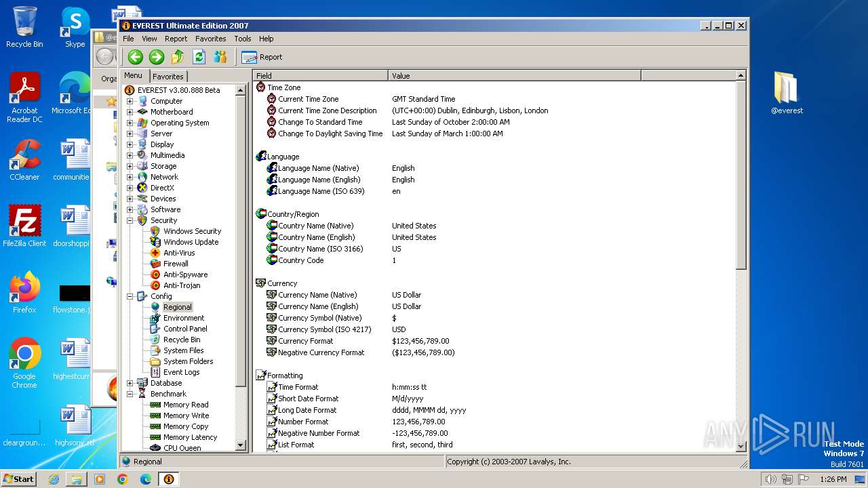868x488 pixels.
Task: Expand the Database tree node
Action: [130, 383]
